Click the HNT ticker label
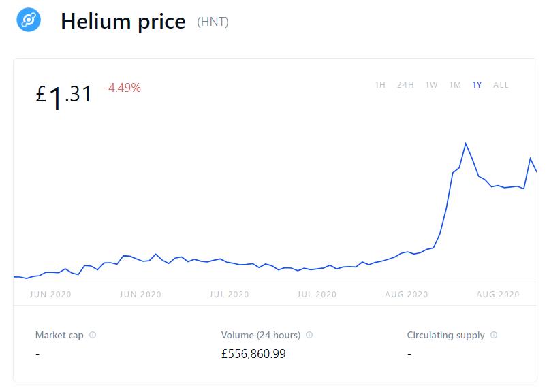The height and width of the screenshot is (392, 549). click(x=213, y=22)
